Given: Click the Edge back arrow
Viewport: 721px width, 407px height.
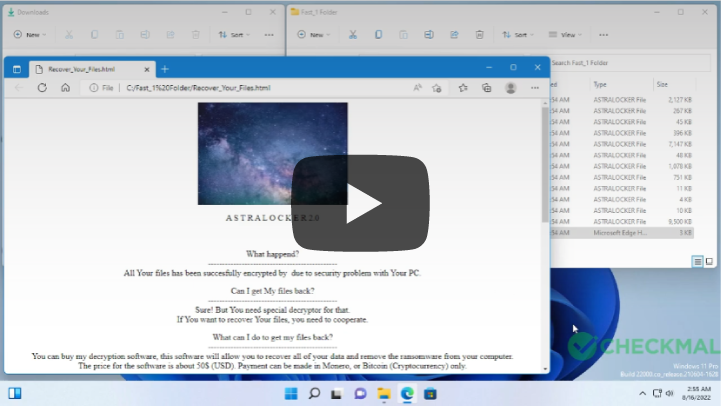Looking at the screenshot, I should point(19,88).
